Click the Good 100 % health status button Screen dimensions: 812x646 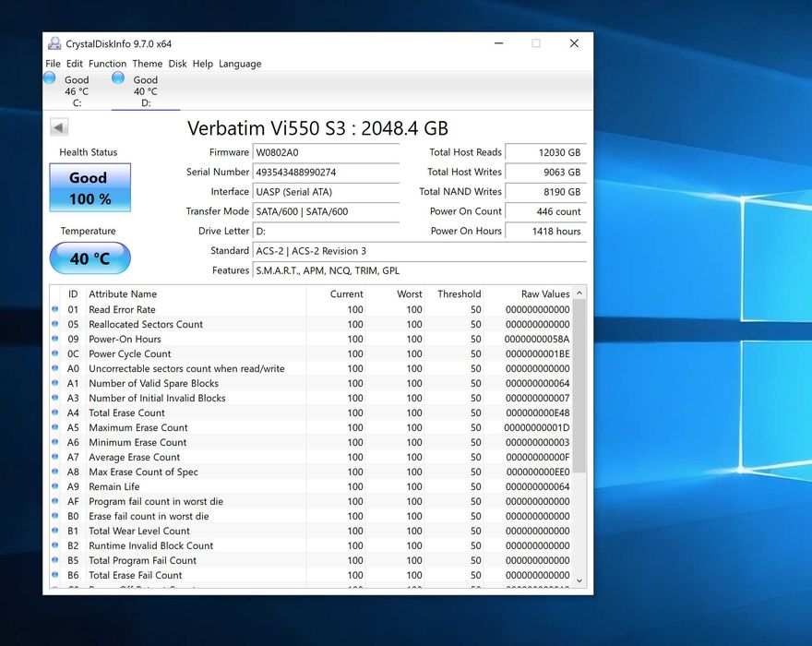[90, 187]
